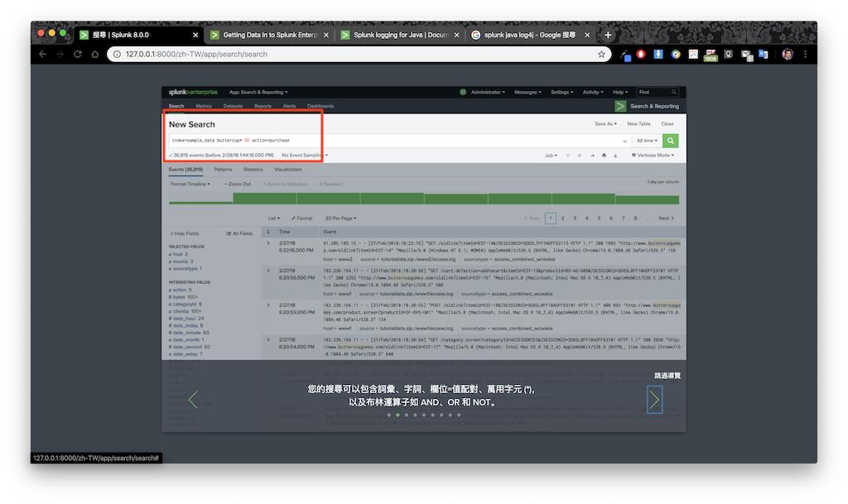The image size is (848, 504).
Task: Click the browser address bar
Action: [359, 54]
